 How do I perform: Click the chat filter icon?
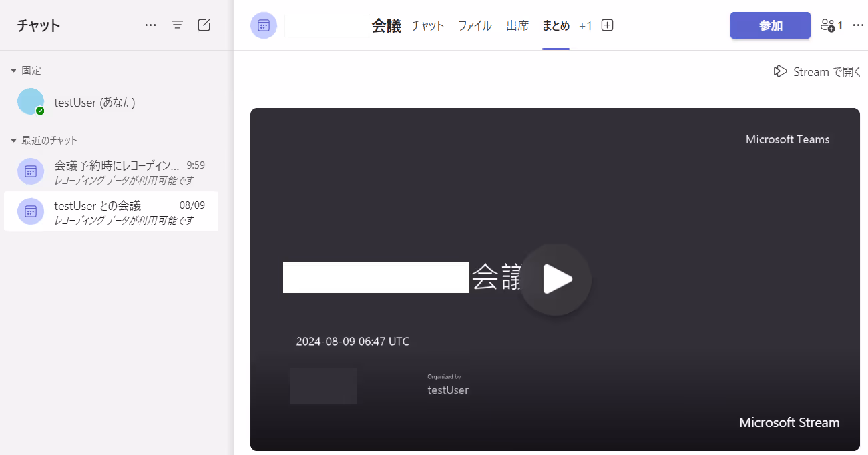(177, 25)
